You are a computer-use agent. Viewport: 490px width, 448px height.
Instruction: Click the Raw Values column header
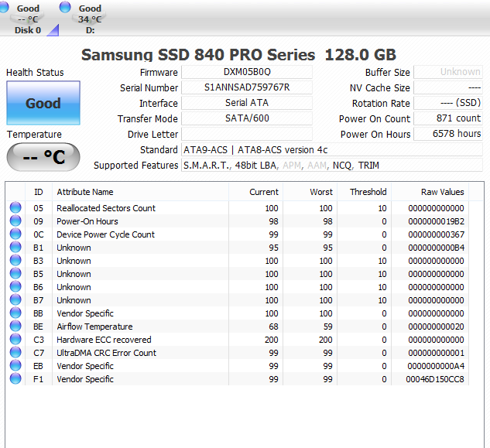point(430,192)
